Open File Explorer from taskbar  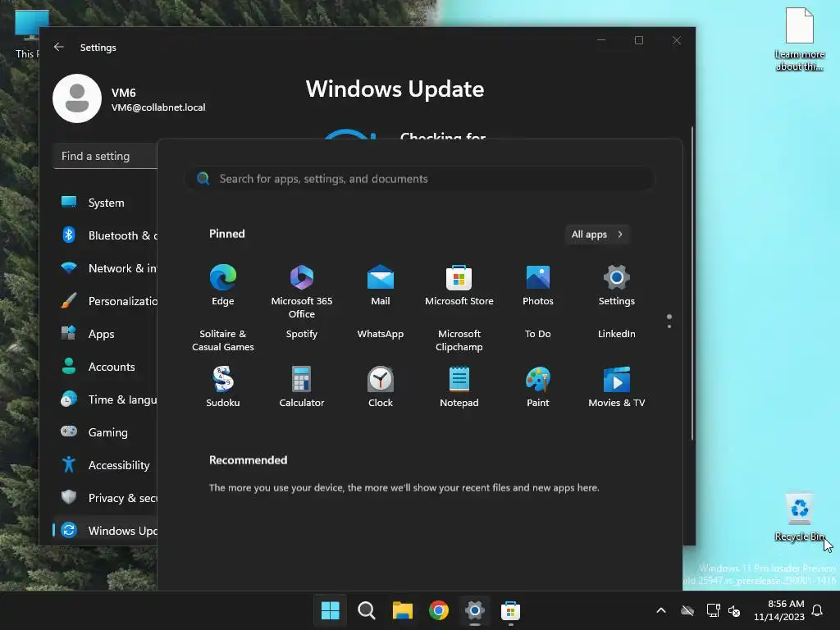402,610
